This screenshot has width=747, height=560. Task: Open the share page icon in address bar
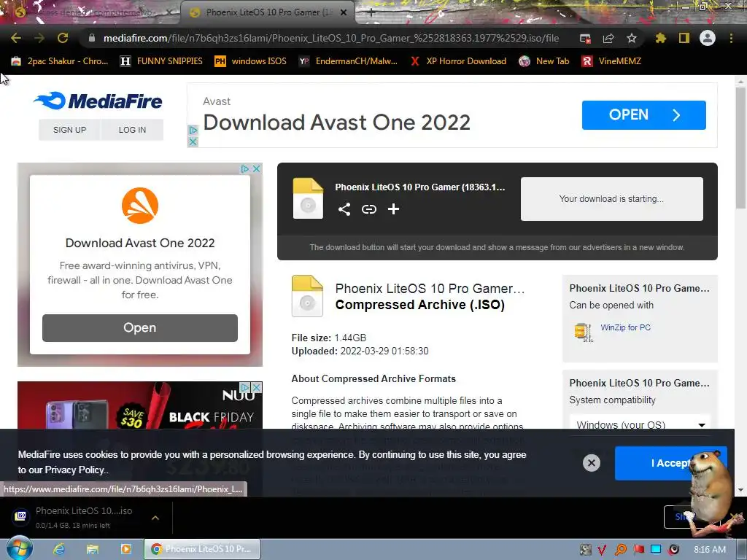(608, 38)
